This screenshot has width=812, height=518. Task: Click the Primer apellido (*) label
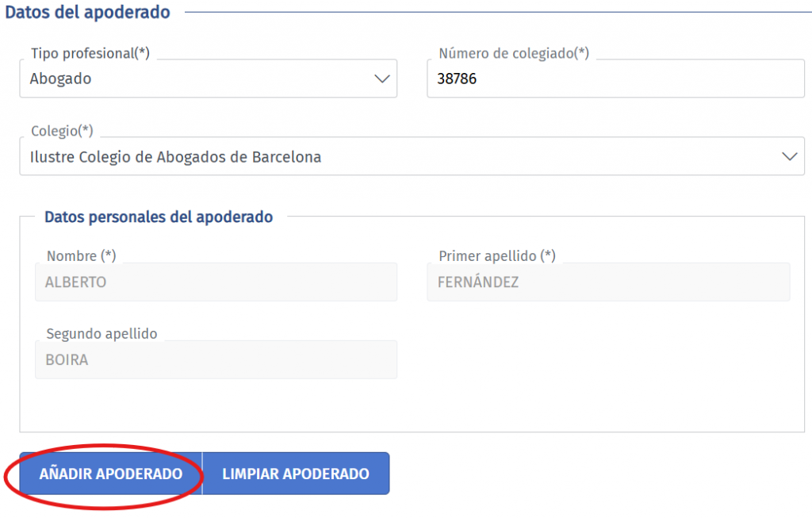click(496, 256)
